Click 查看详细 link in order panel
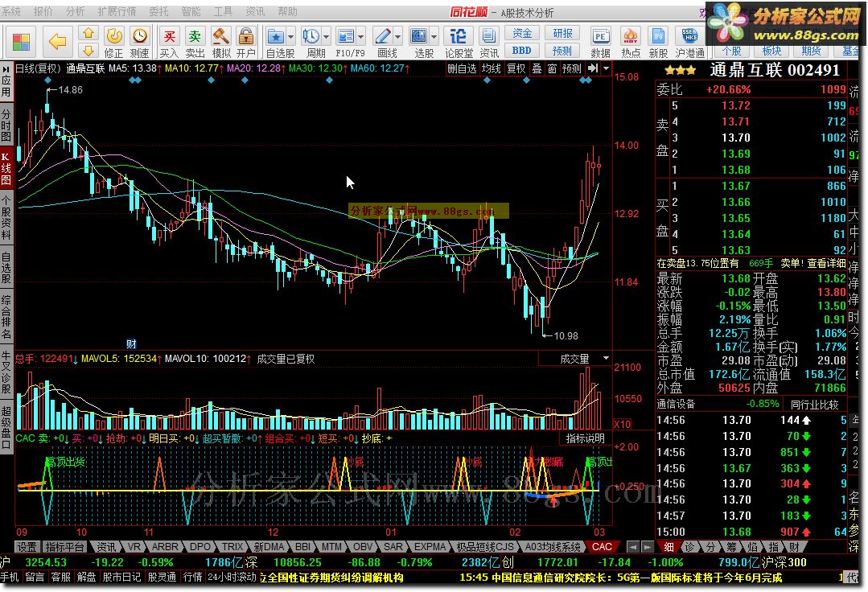Image resolution: width=868 pixels, height=592 pixels. coord(826,263)
